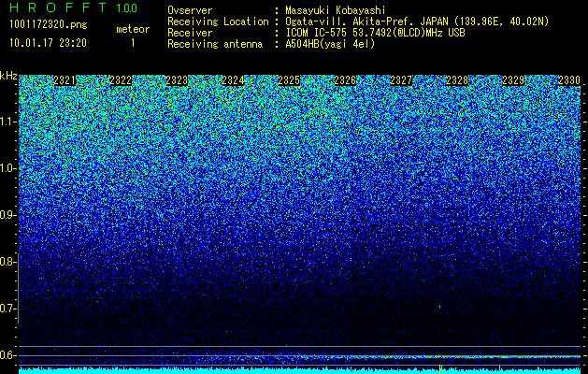
Task: Click the Receiving Location label
Action: pyautogui.click(x=218, y=22)
